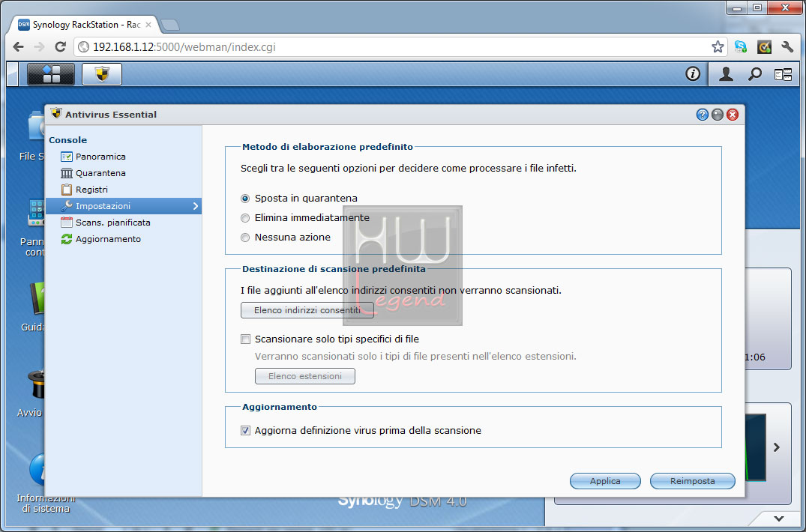The height and width of the screenshot is (532, 806).
Task: Toggle the DSM widgets panel icon
Action: 783,74
